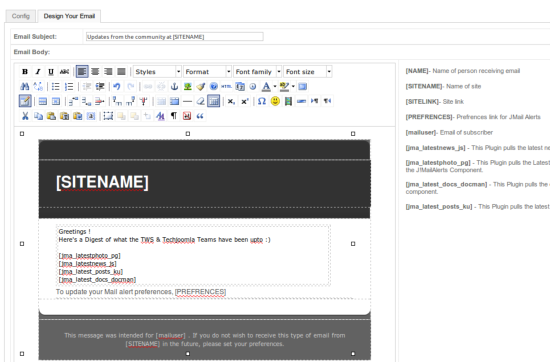Click the Insert time clock icon
This screenshot has height=362, width=550.
tap(253, 86)
